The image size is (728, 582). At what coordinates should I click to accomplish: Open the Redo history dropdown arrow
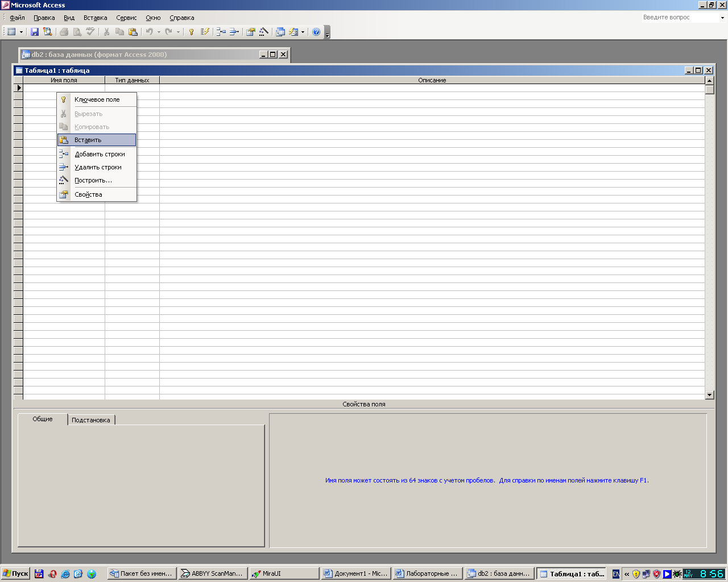click(x=178, y=32)
